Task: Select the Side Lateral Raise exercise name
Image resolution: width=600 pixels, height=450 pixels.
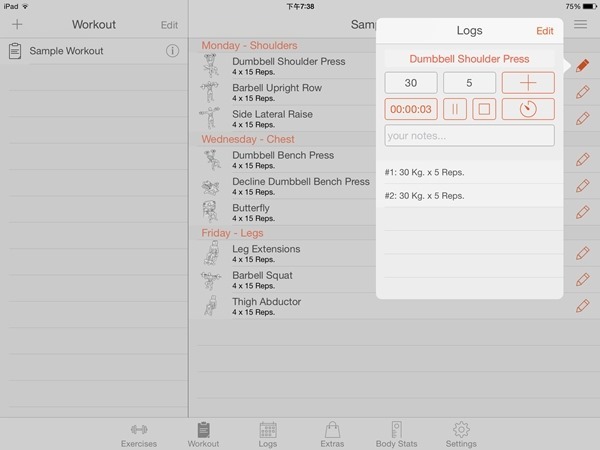Action: (x=272, y=114)
